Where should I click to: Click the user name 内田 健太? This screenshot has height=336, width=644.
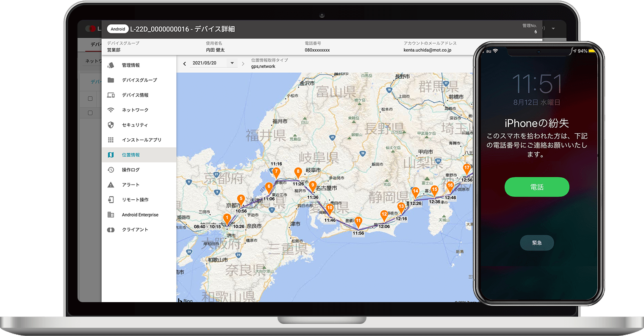215,50
